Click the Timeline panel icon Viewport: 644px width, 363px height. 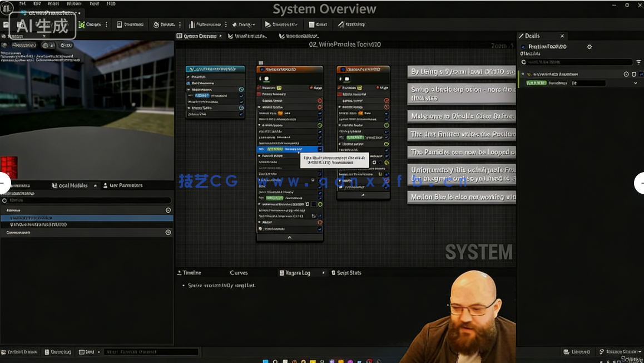click(x=179, y=273)
